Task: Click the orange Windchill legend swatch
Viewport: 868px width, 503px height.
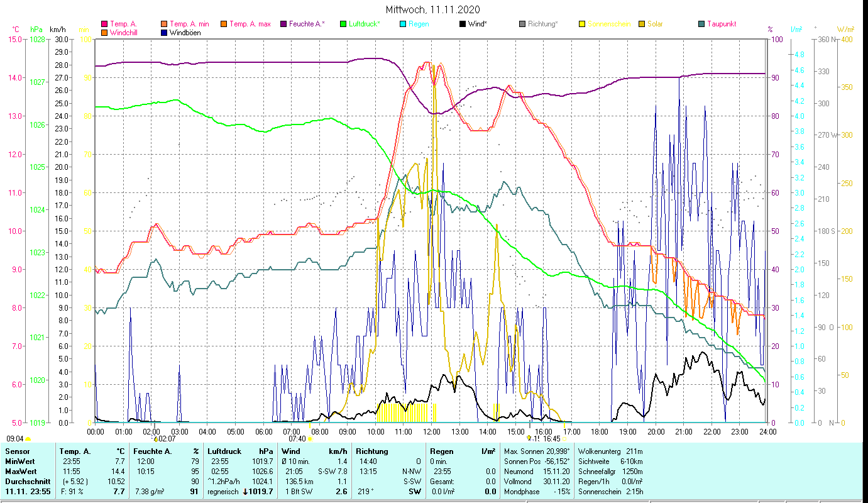Action: pyautogui.click(x=104, y=33)
